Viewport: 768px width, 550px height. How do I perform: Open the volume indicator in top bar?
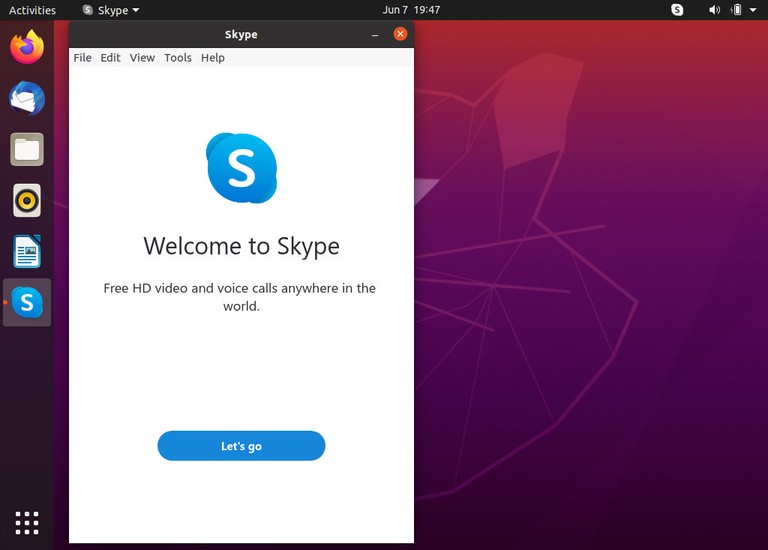click(714, 10)
